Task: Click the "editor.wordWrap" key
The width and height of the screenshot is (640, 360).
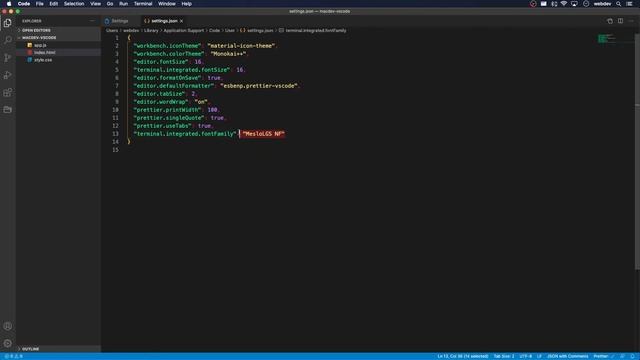Action: [x=161, y=102]
